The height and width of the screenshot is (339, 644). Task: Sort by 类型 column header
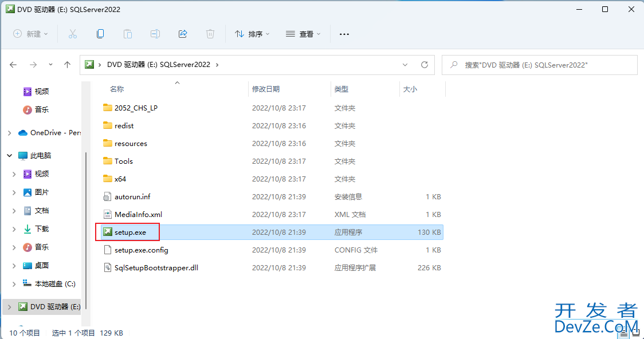(x=341, y=89)
